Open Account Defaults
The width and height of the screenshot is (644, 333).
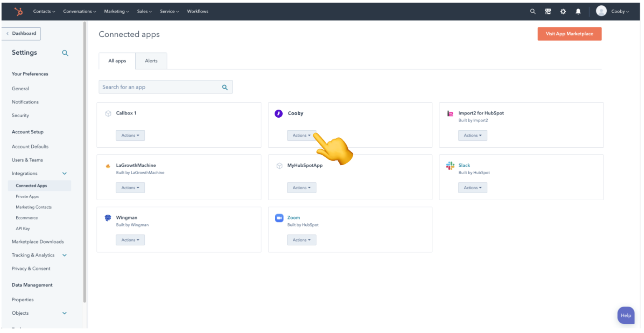[x=30, y=146]
